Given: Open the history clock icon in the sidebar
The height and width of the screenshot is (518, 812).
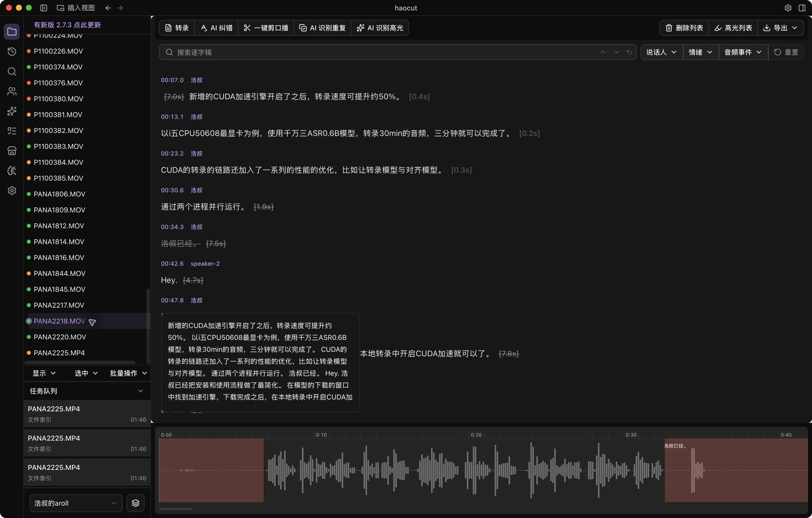Looking at the screenshot, I should (12, 52).
